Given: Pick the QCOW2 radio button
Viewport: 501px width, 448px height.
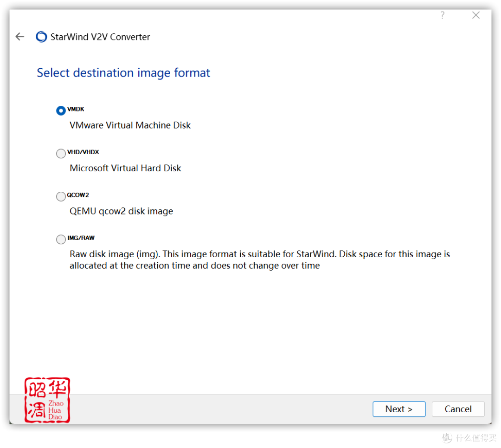Looking at the screenshot, I should click(61, 196).
